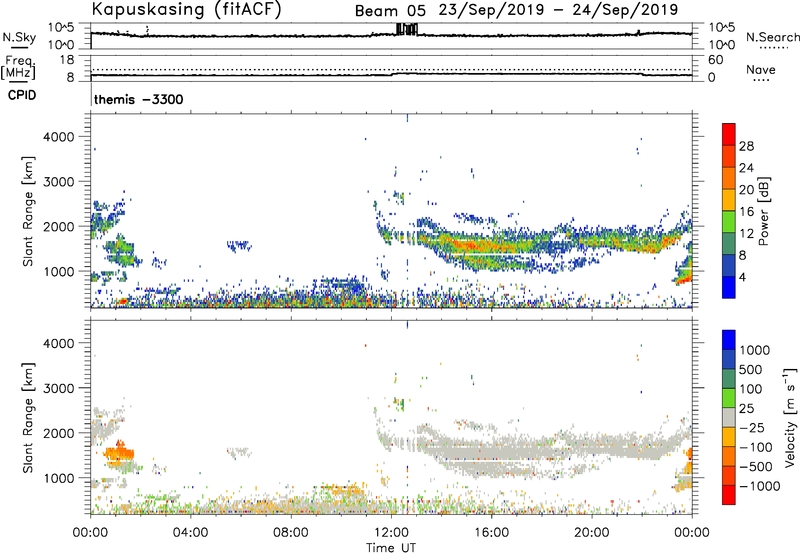Select the themis -3300 control program text

tap(138, 99)
